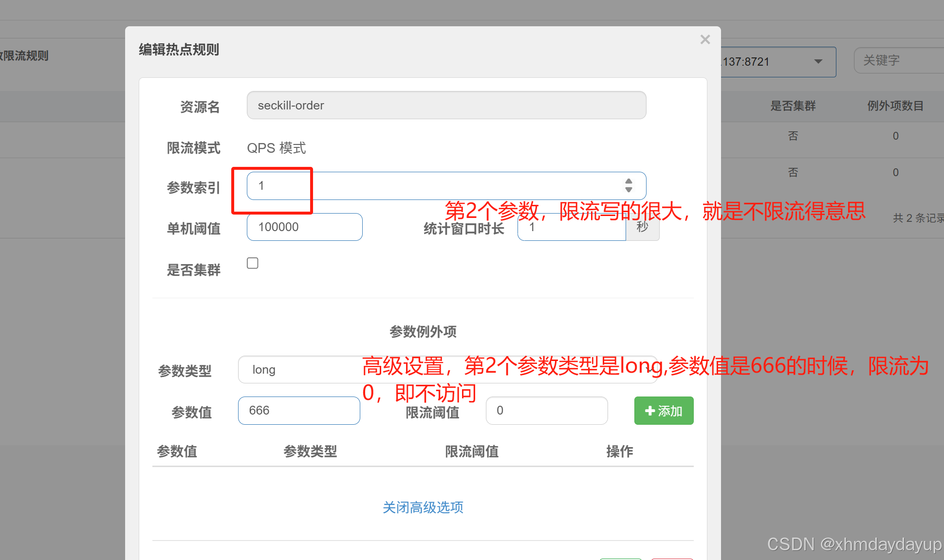Click the 例外项数目 column header in background table
944x560 pixels.
[x=895, y=106]
